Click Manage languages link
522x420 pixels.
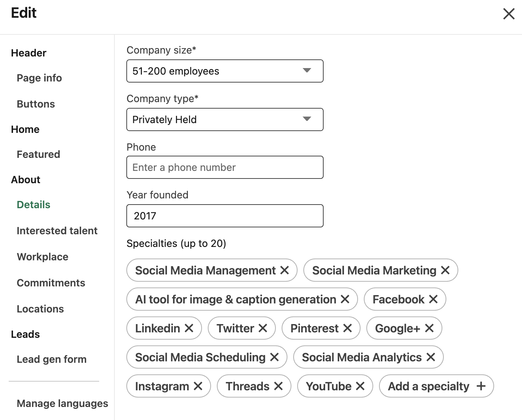(63, 403)
